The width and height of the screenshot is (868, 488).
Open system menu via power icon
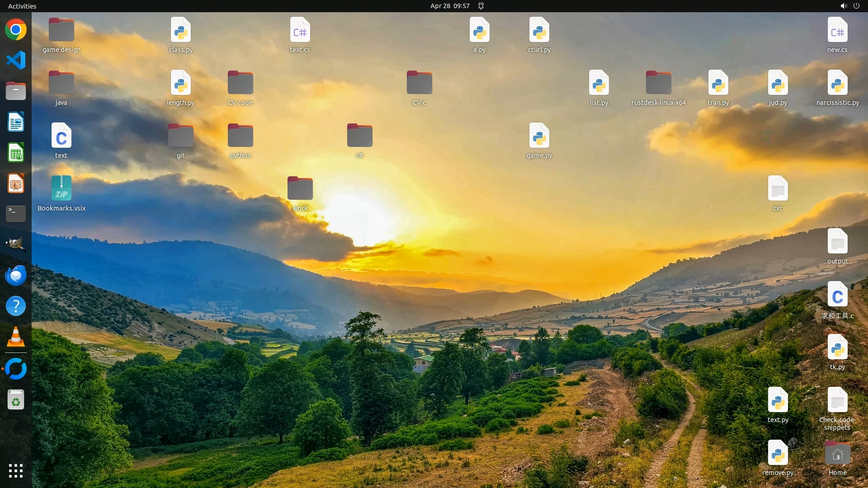click(856, 6)
